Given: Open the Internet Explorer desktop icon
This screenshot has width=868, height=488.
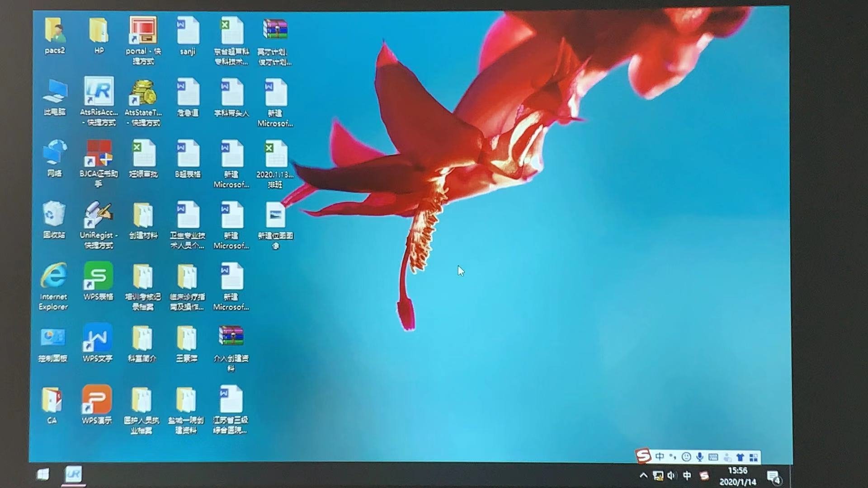Looking at the screenshot, I should [x=54, y=276].
